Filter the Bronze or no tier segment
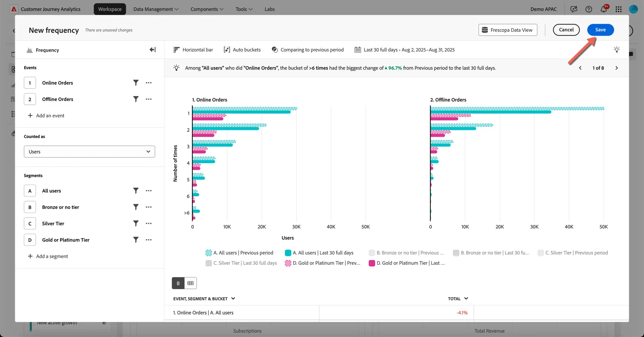The width and height of the screenshot is (644, 337). [x=136, y=207]
